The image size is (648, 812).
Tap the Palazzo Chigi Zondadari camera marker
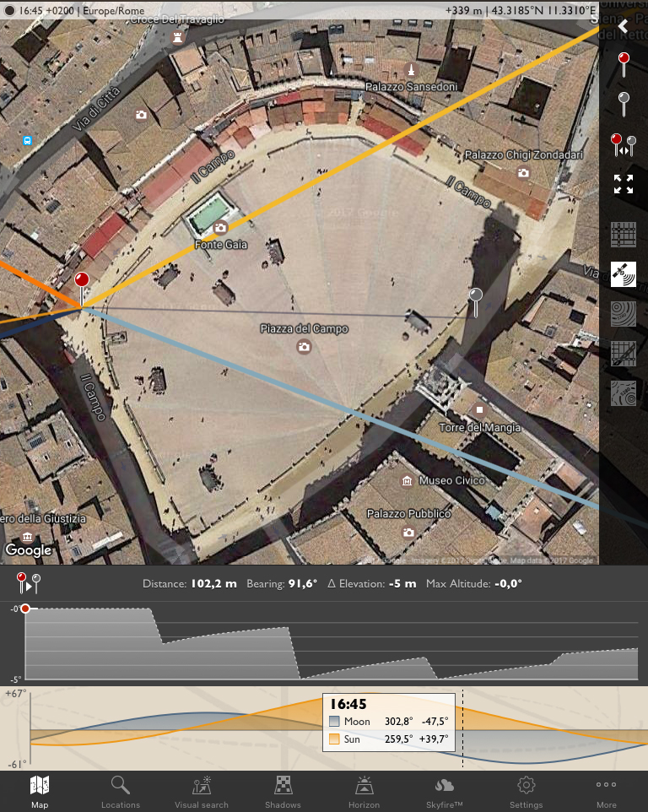[523, 172]
